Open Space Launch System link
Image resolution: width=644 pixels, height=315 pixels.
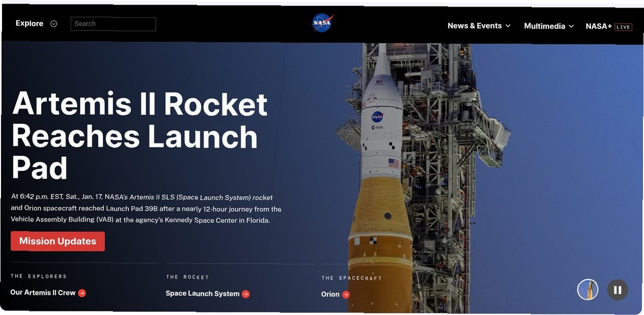[x=208, y=293]
